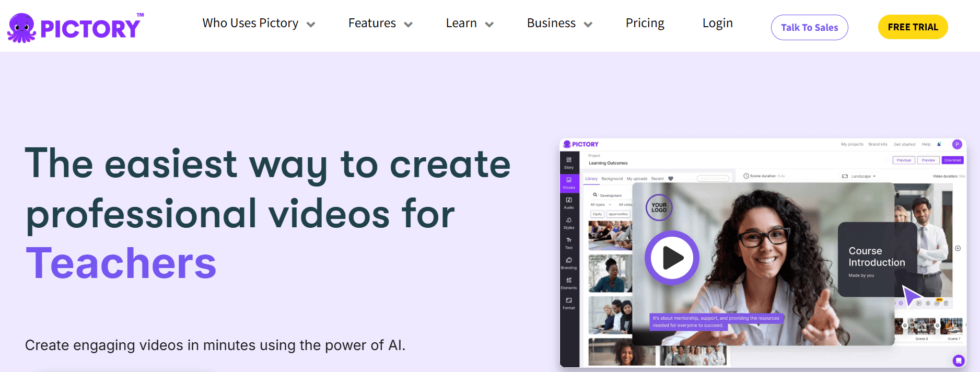The height and width of the screenshot is (372, 980).
Task: Open Elements in the preview sidebar
Action: click(569, 283)
